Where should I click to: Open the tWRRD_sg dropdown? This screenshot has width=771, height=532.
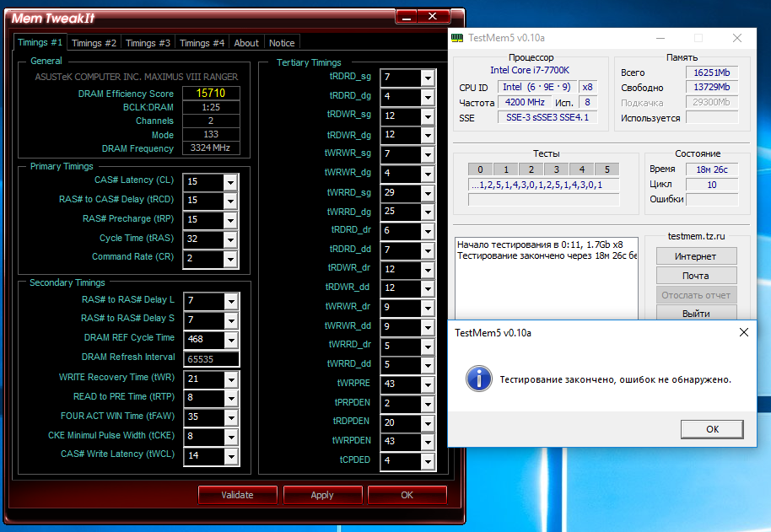pos(428,193)
